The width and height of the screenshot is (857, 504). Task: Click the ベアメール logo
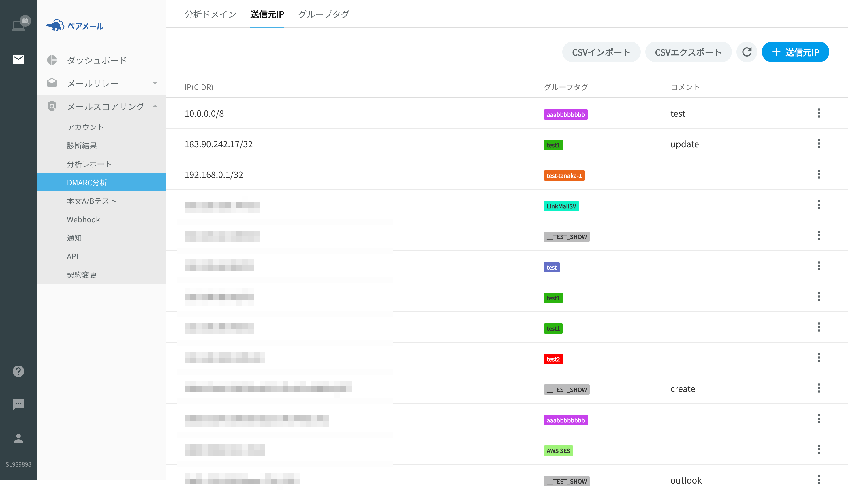pyautogui.click(x=74, y=25)
